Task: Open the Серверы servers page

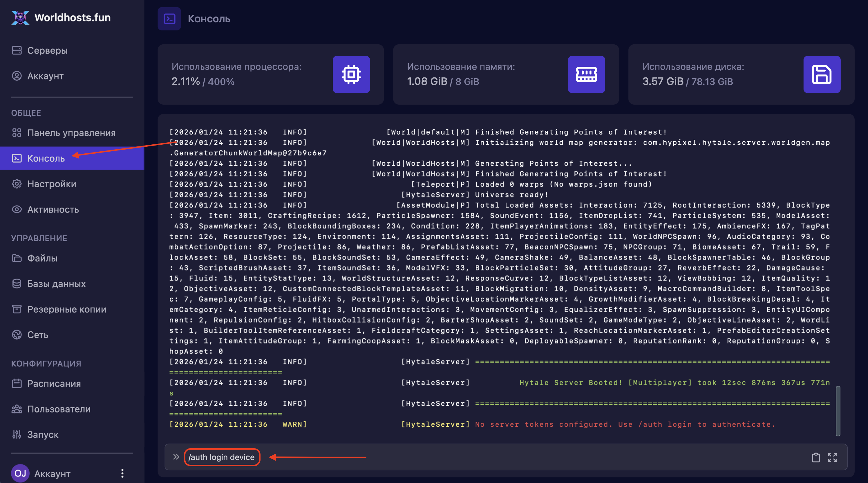Action: (47, 50)
